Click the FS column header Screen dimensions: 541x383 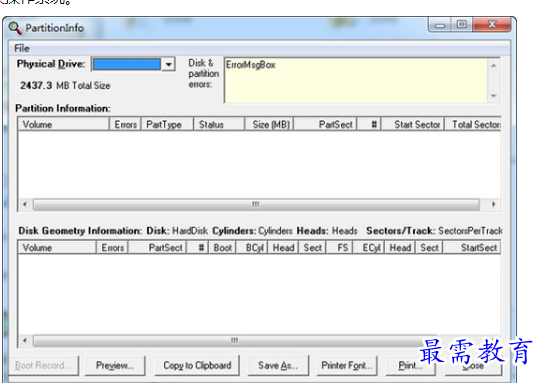[x=340, y=248]
